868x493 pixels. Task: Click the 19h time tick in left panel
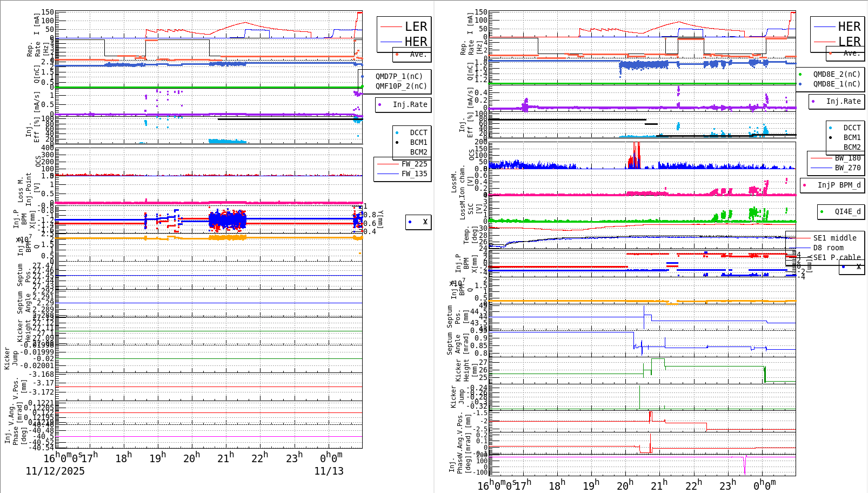click(157, 458)
